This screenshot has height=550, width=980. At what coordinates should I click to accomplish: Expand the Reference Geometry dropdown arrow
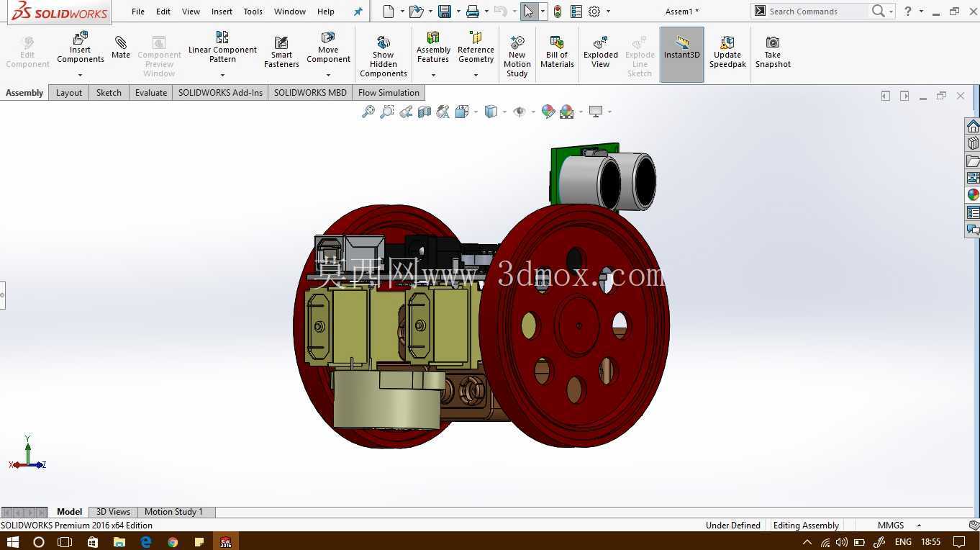coord(476,75)
